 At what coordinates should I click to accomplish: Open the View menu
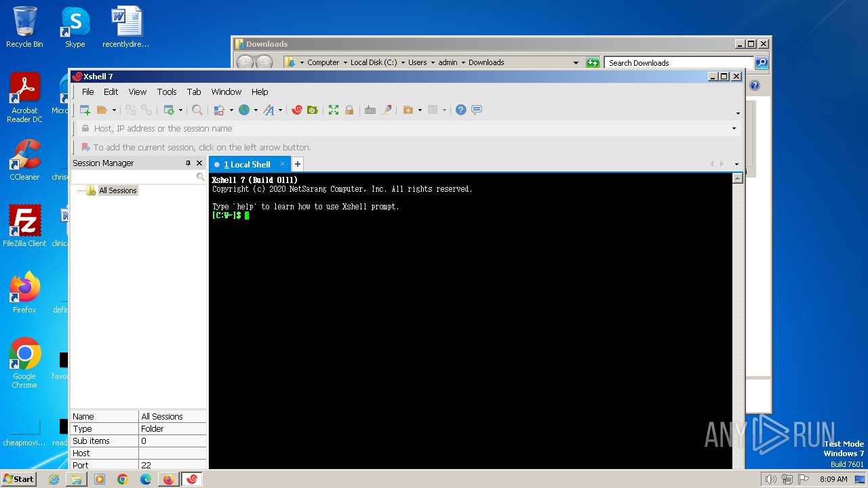point(138,91)
